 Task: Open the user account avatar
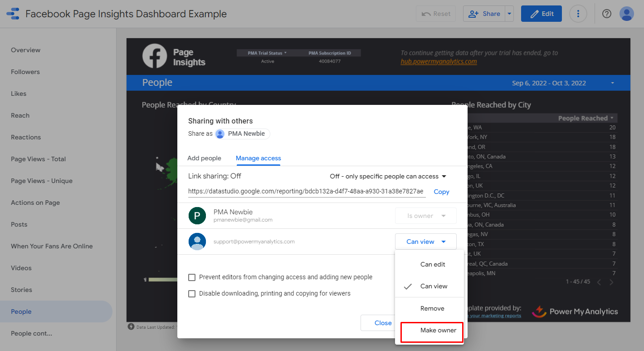click(x=626, y=14)
